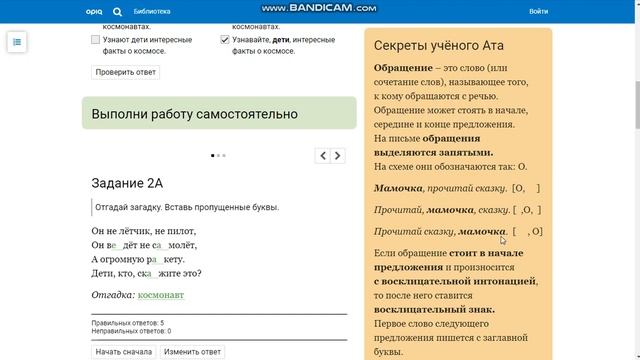The width and height of the screenshot is (640, 360).
Task: Click example 'Прочитай сказку, мамочка.'
Action: click(440, 231)
